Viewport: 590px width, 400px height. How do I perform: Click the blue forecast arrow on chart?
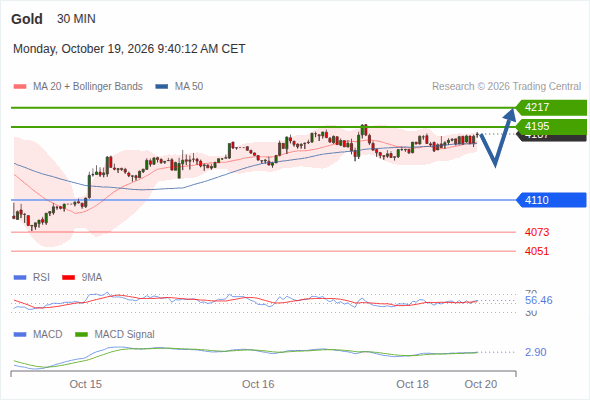[497, 138]
